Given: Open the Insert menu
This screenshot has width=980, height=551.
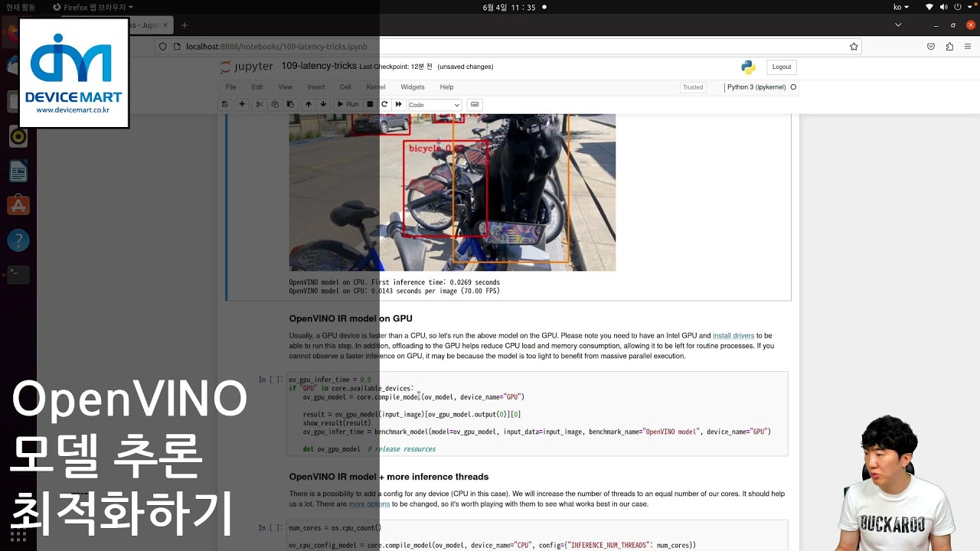Looking at the screenshot, I should 316,87.
